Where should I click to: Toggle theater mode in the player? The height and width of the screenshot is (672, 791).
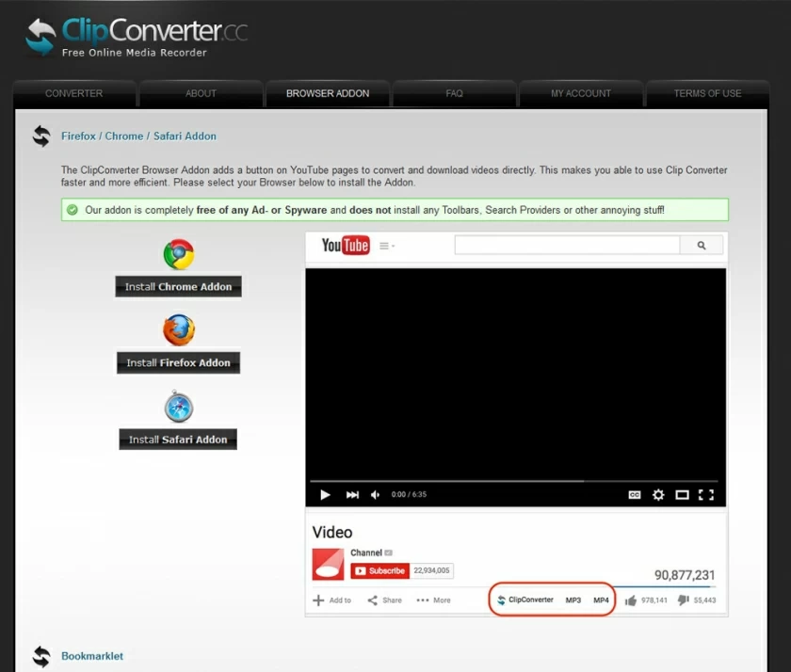click(x=682, y=494)
